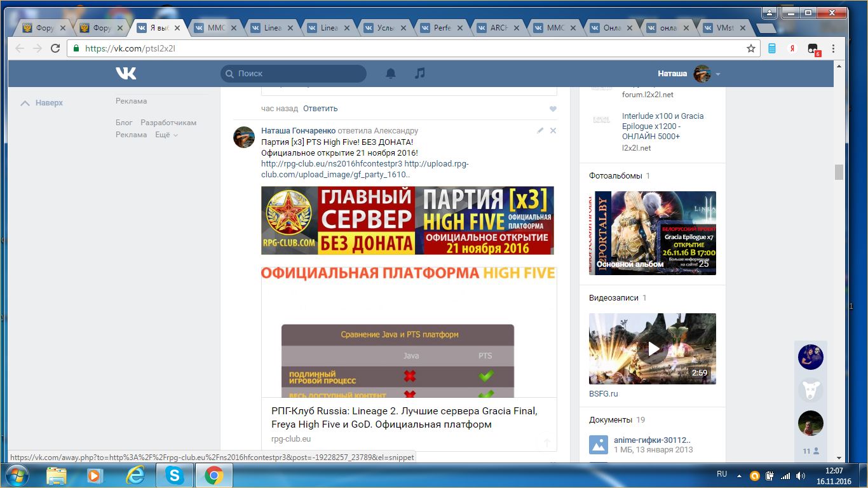This screenshot has height=488, width=868.
Task: Delete the comment with X icon
Action: click(553, 130)
